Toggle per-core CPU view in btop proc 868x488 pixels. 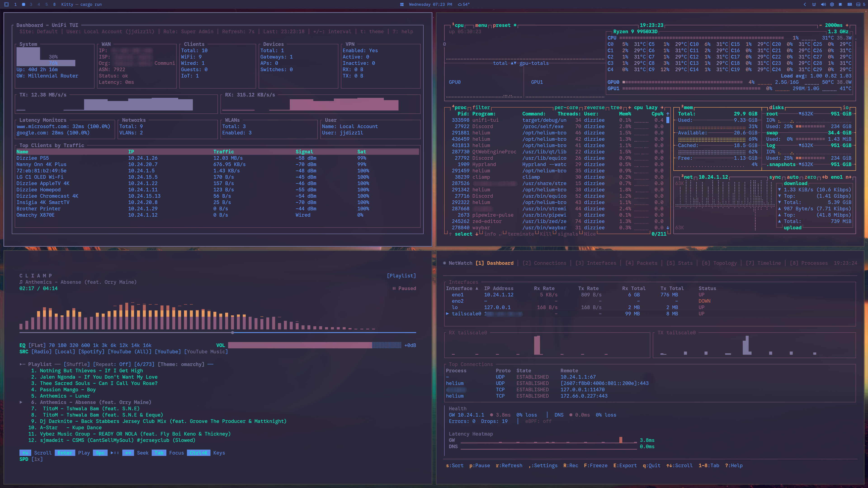click(x=566, y=108)
